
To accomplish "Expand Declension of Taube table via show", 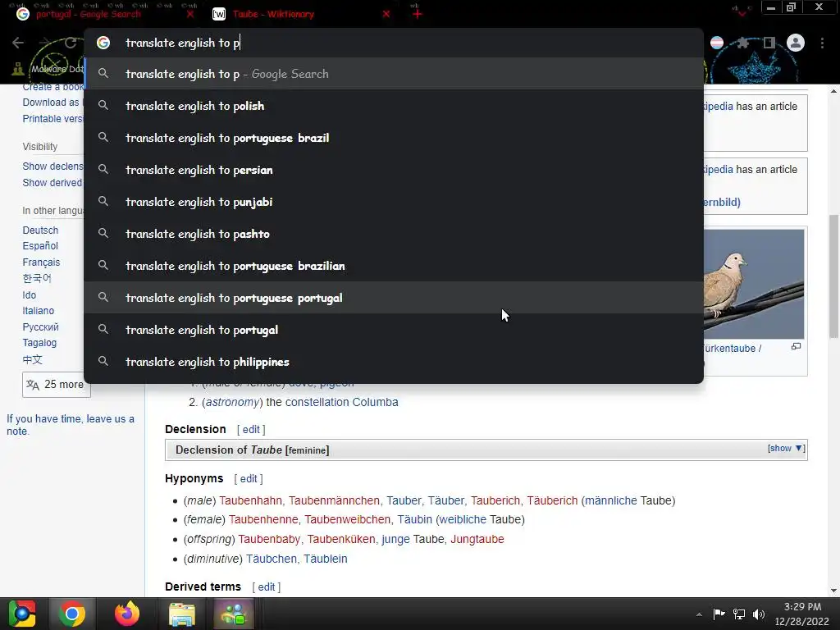I will (x=786, y=449).
